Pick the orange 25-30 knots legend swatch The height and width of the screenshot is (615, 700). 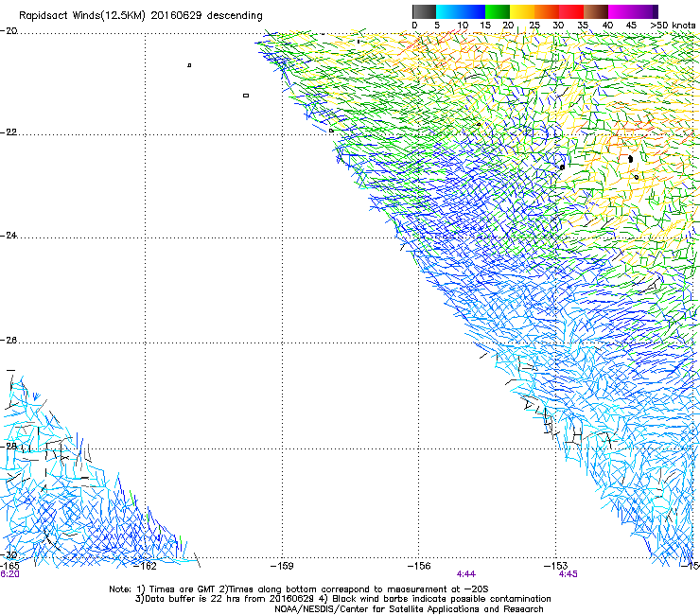pos(547,11)
